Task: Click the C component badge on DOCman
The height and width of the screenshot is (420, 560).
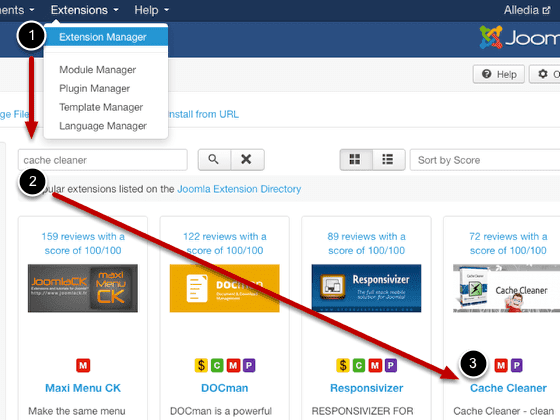Action: click(217, 365)
